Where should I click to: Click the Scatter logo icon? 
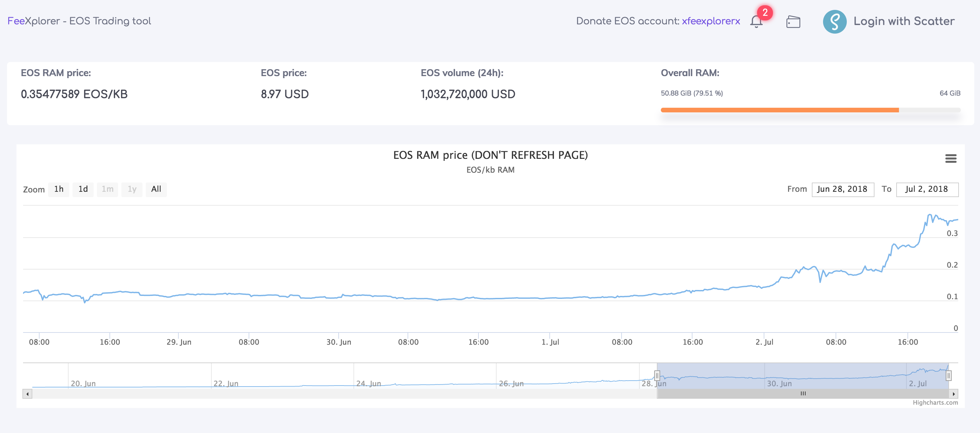834,22
